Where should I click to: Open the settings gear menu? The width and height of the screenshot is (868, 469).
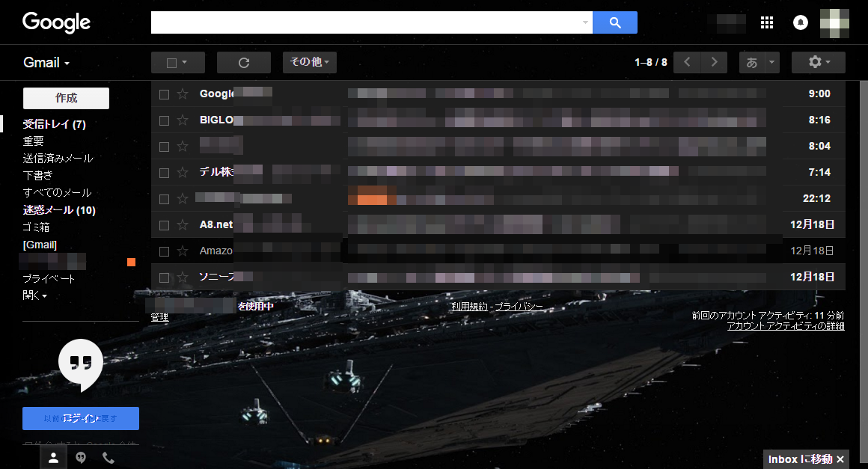pos(818,63)
